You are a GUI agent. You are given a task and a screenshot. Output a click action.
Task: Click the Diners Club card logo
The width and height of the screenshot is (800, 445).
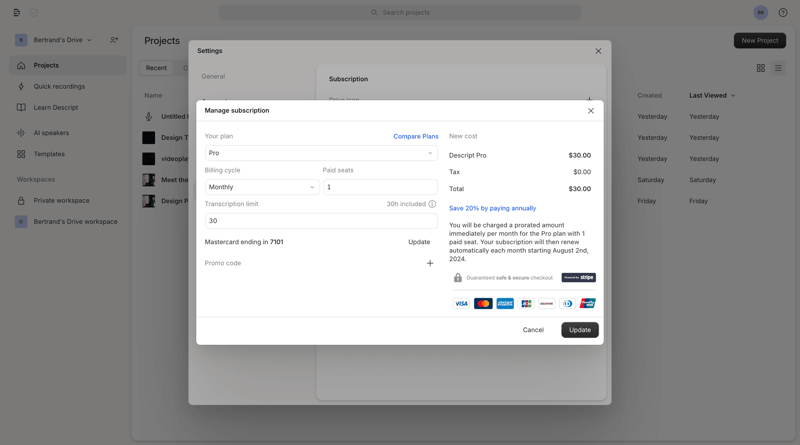(567, 304)
